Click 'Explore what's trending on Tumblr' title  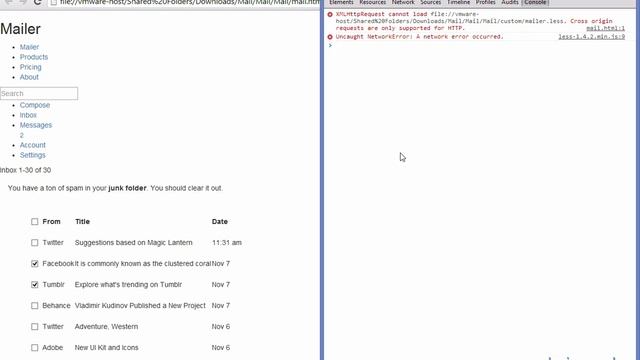(x=128, y=284)
